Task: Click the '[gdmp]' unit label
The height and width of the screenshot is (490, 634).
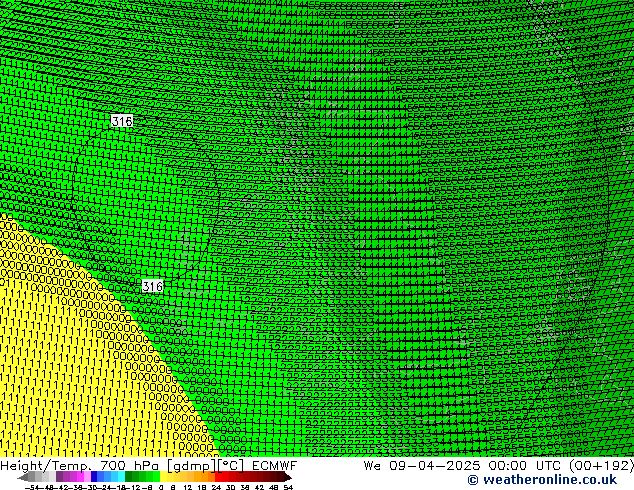Action: [192, 466]
